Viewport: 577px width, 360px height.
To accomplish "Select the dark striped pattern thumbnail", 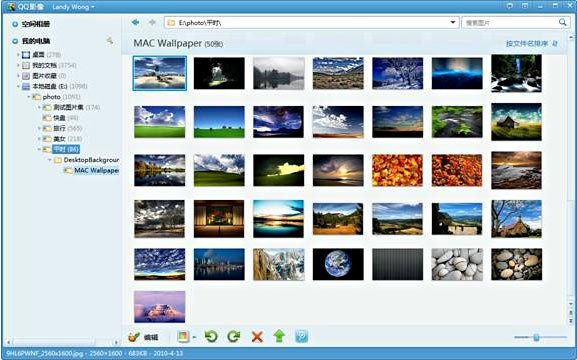I will (397, 264).
